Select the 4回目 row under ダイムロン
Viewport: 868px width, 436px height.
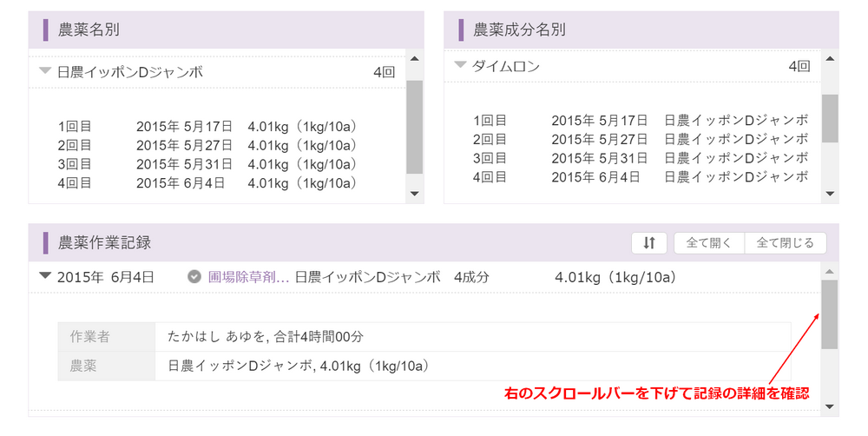tap(641, 177)
